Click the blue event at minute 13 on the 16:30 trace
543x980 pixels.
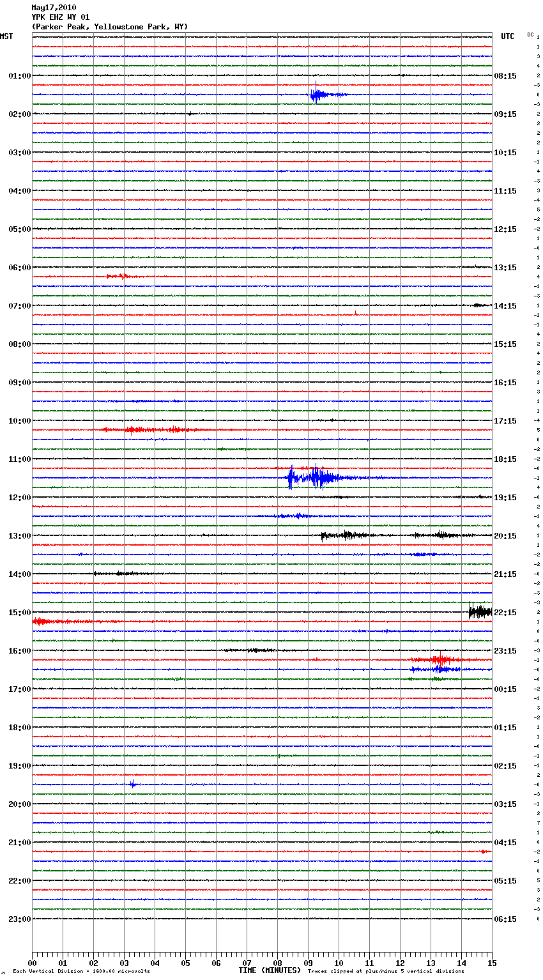point(436,669)
